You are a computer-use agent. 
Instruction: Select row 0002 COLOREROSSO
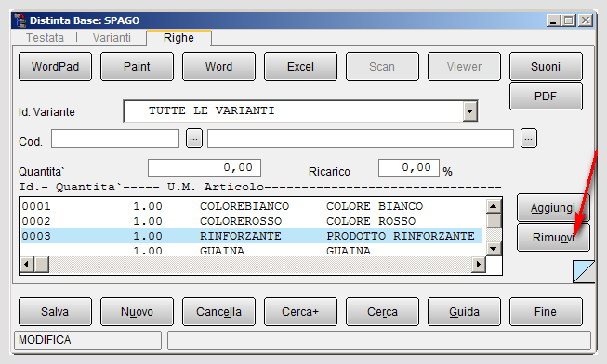point(252,221)
